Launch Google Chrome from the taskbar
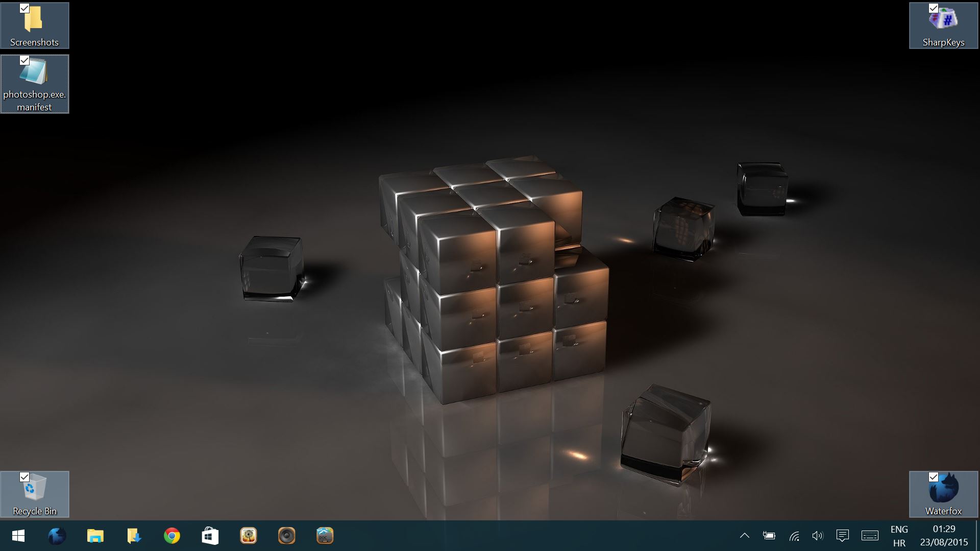980x551 pixels. [x=172, y=536]
